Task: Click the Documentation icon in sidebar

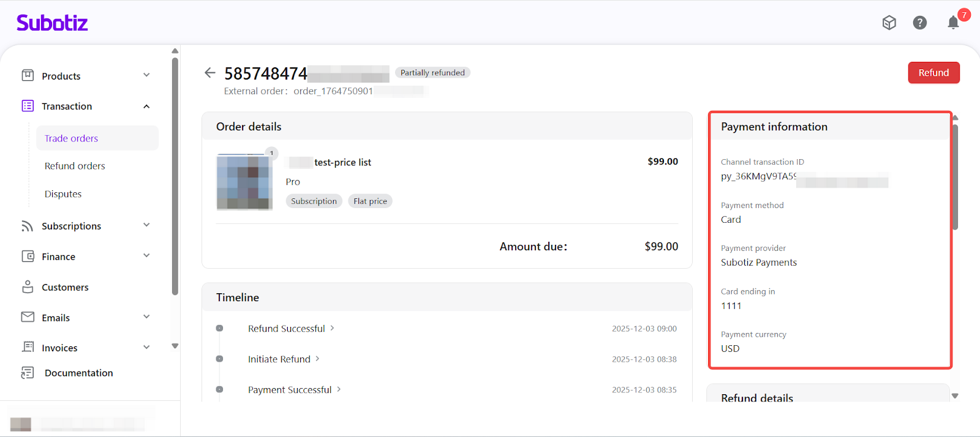Action: click(x=28, y=373)
